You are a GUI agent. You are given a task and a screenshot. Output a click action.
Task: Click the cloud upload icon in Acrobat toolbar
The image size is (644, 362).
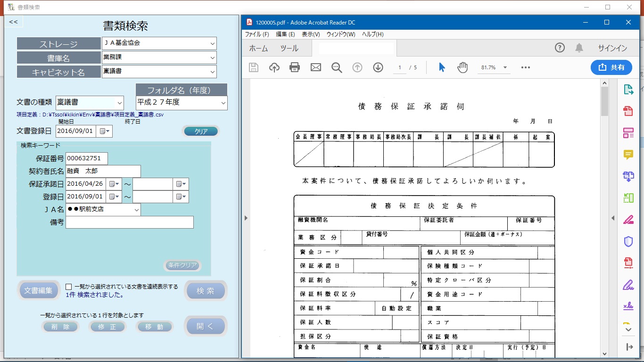[274, 67]
